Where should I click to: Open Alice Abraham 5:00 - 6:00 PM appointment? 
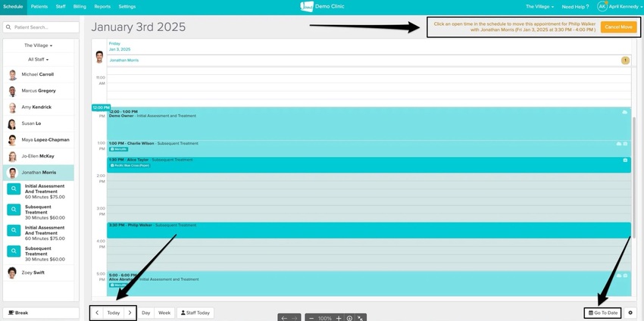(x=369, y=283)
